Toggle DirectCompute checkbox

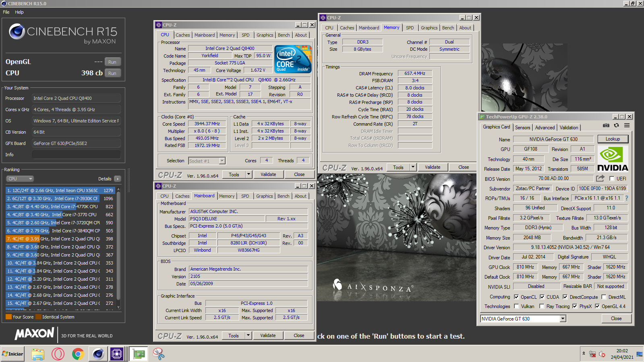pyautogui.click(x=565, y=297)
